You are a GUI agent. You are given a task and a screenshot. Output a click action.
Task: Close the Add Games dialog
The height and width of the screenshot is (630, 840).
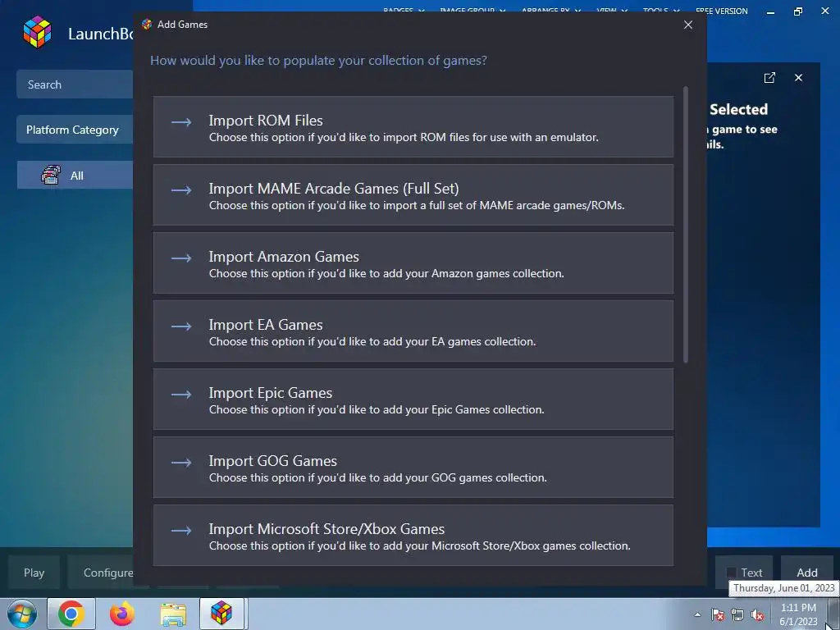(688, 25)
